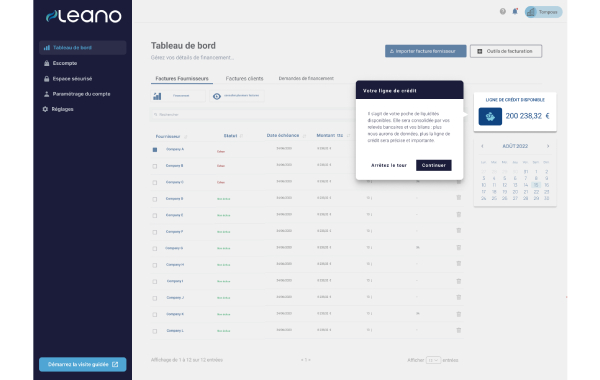The width and height of the screenshot is (600, 380).
Task: Click the piggy bank credit line icon
Action: (x=490, y=116)
